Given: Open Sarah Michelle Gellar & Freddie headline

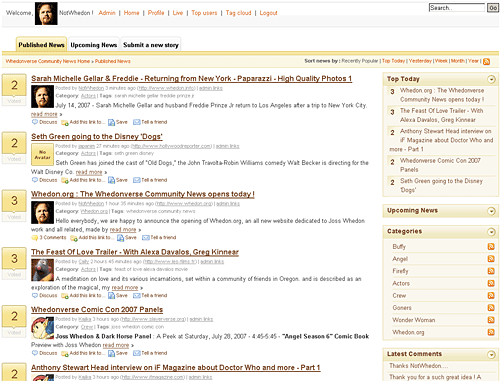Looking at the screenshot, I should coord(192,79).
